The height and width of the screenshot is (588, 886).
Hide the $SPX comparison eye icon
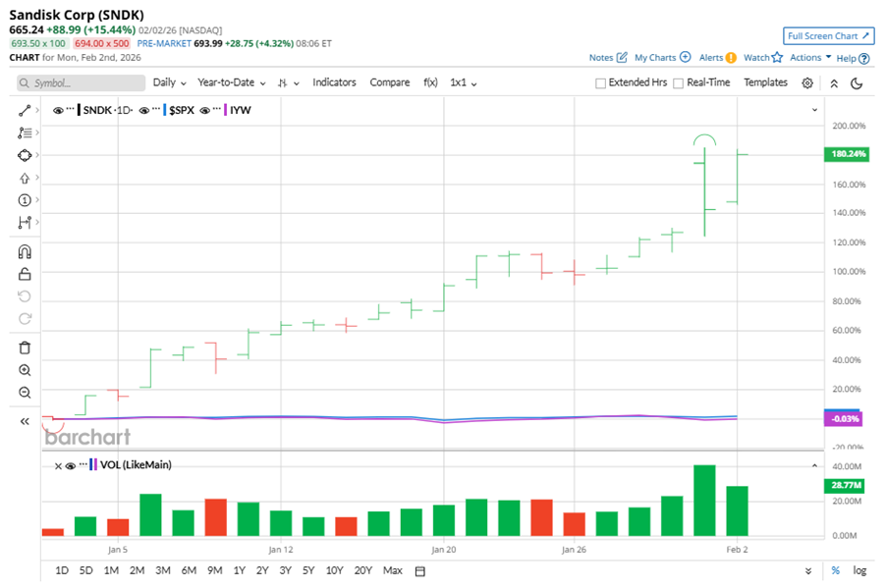pyautogui.click(x=144, y=111)
